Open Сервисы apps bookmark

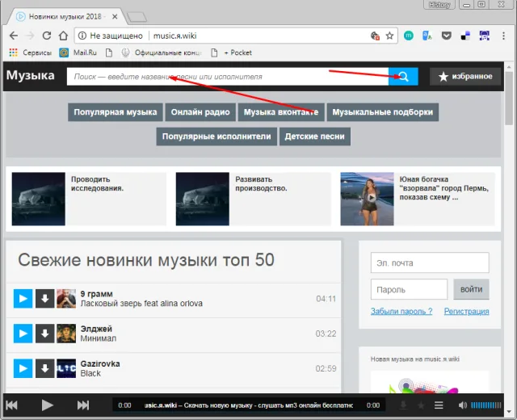tap(31, 52)
